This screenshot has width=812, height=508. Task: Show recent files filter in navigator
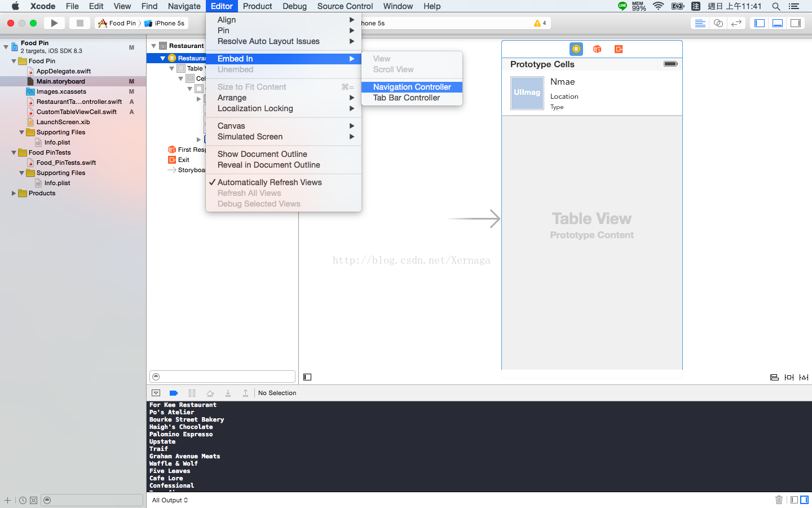[23, 500]
